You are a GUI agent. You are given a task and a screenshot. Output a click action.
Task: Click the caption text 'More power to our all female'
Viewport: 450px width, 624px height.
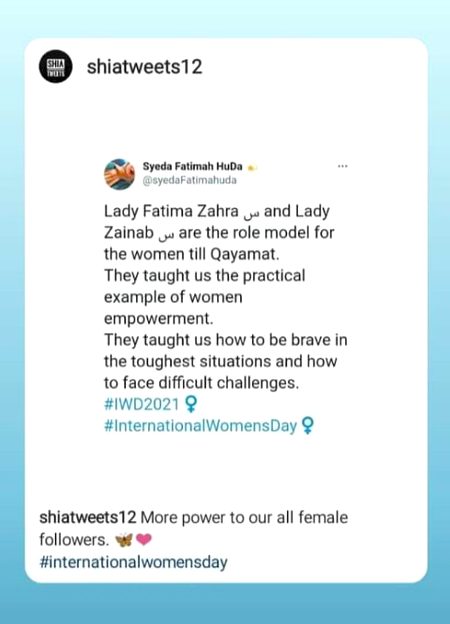[x=244, y=517]
